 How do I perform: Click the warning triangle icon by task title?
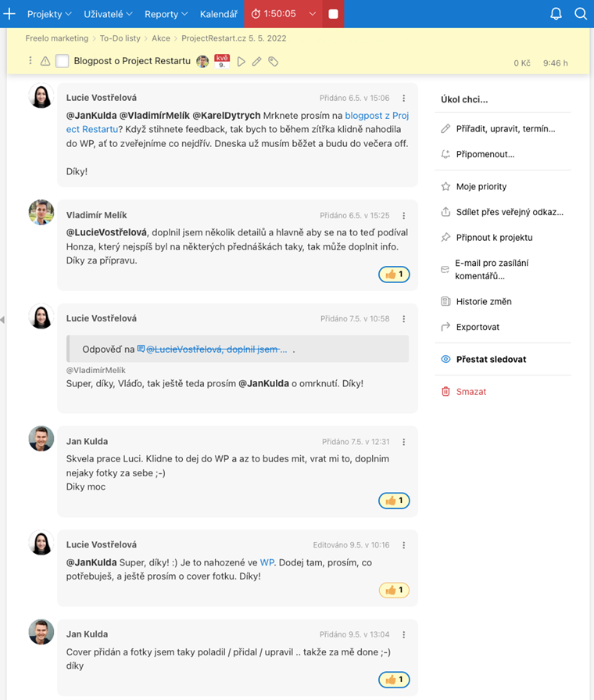coord(45,61)
